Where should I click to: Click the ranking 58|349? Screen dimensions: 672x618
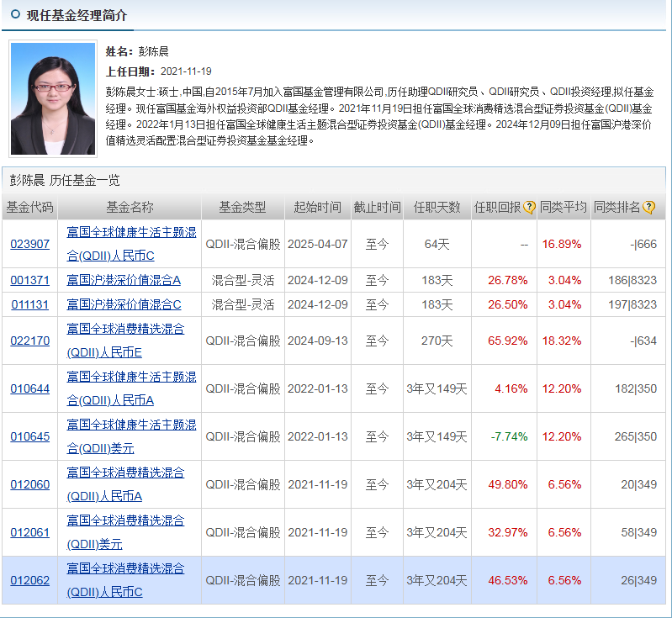coord(639,533)
